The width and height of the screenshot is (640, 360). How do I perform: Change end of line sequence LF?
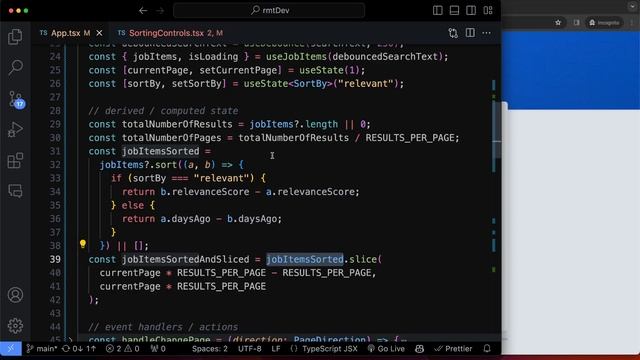pos(276,349)
